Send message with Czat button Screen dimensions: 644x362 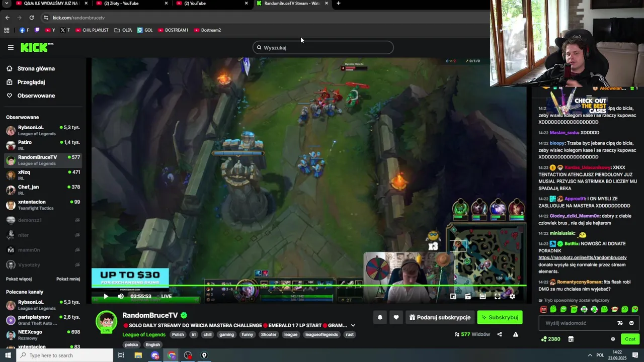click(630, 339)
